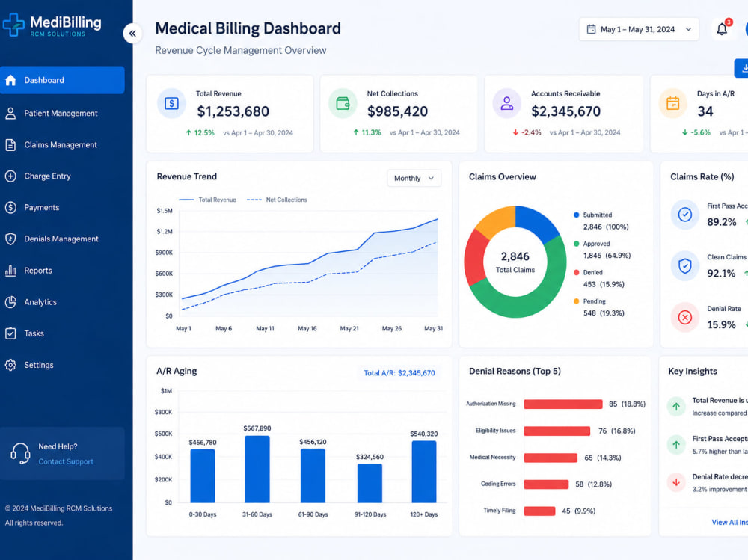Viewport: 748px width, 560px height.
Task: Click Reports bar-chart icon
Action: point(10,271)
